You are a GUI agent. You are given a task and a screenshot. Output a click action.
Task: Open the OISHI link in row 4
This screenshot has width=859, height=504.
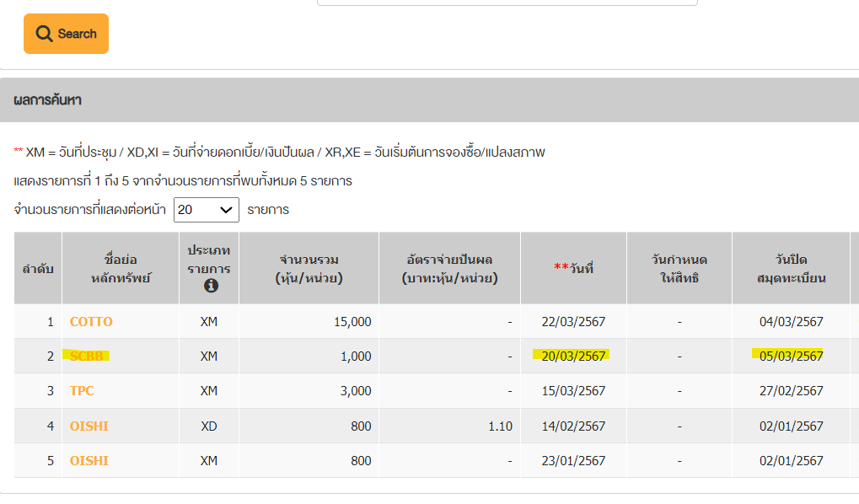[x=89, y=426]
